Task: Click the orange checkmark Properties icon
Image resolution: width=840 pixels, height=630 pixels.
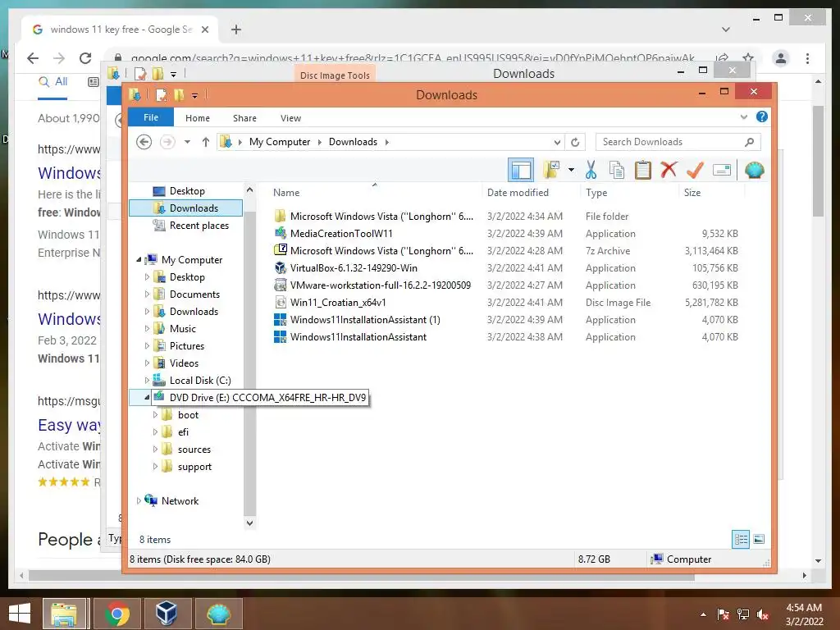Action: point(695,171)
